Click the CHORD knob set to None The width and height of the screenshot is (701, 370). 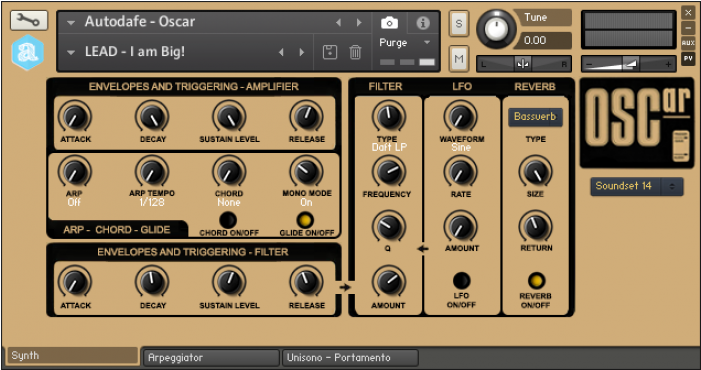[x=229, y=172]
